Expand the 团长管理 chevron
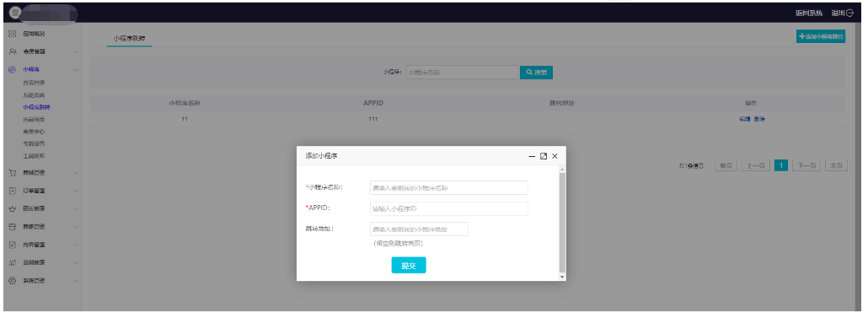The image size is (868, 313). pyautogui.click(x=75, y=209)
